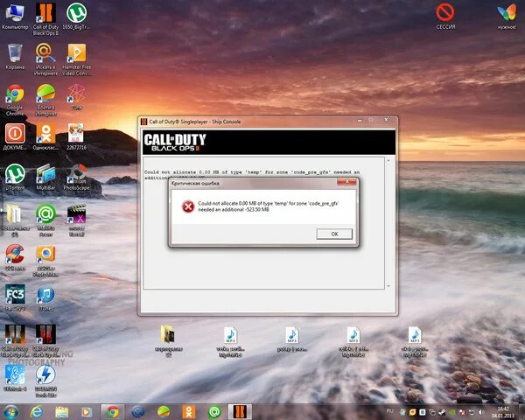Screen dimensions: 525x420
Task: Open Internet Explorer from the taskbar
Action: pos(36,412)
